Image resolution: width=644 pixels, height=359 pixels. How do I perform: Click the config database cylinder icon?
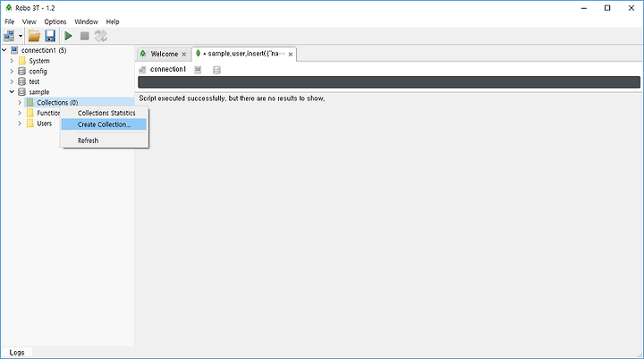click(x=21, y=71)
